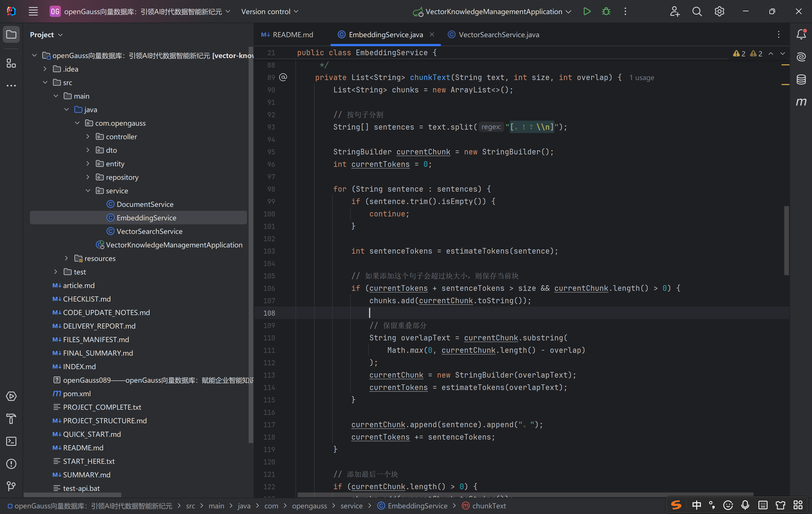Collapse the service package folder
Viewport: 812px width, 514px height.
[x=88, y=191]
